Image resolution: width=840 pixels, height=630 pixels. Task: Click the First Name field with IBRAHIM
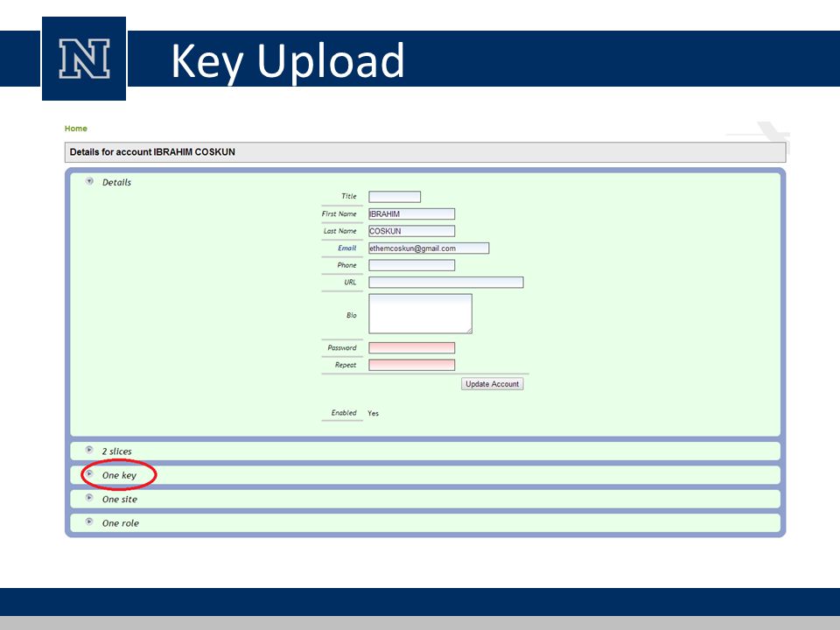(x=411, y=213)
